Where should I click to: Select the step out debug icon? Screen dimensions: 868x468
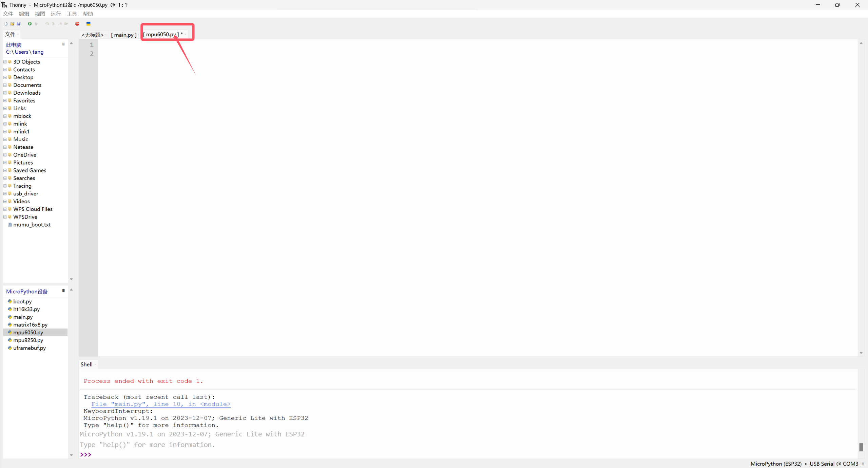coord(60,24)
